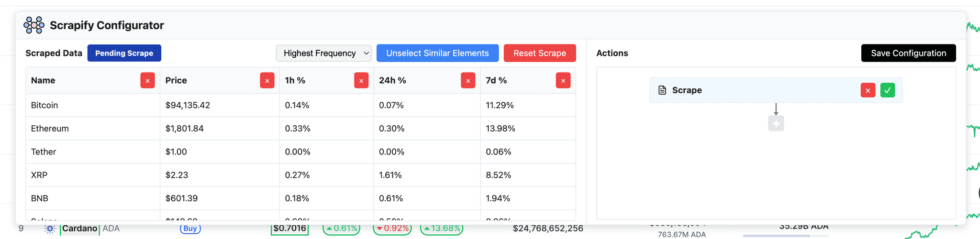Remove the Name column
This screenshot has height=239, width=980.
coord(147,81)
